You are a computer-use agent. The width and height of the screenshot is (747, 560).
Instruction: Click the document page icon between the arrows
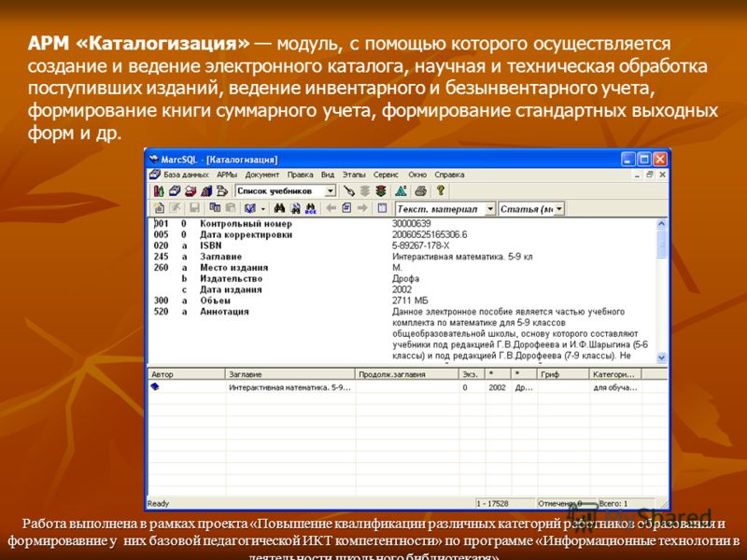346,208
